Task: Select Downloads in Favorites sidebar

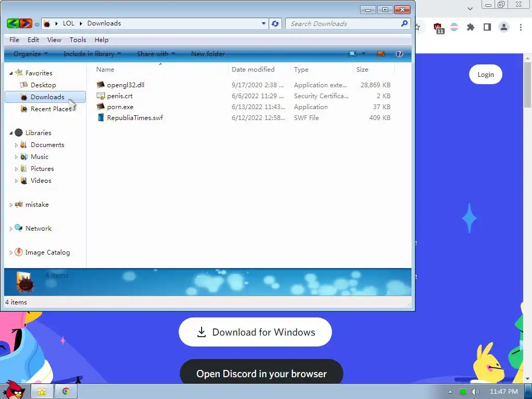Action: pos(45,97)
